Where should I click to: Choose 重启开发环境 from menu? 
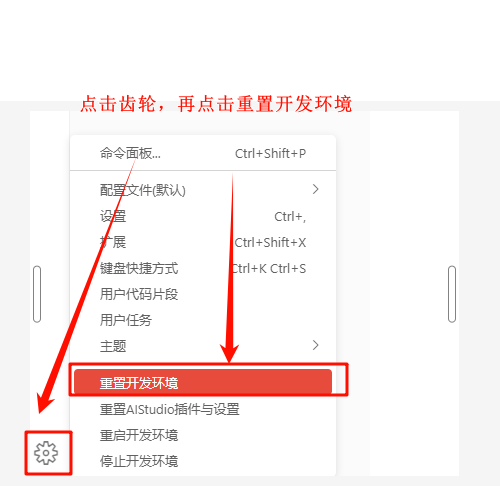203,435
